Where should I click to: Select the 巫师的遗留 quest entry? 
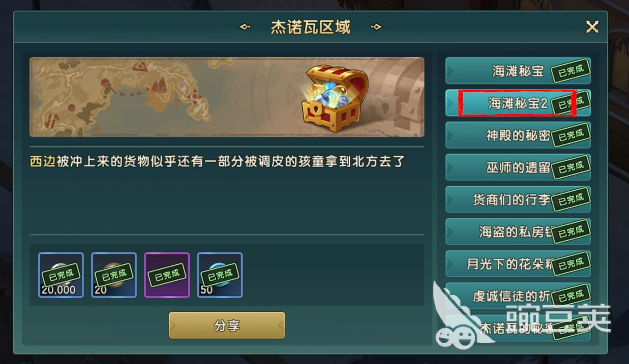(518, 167)
